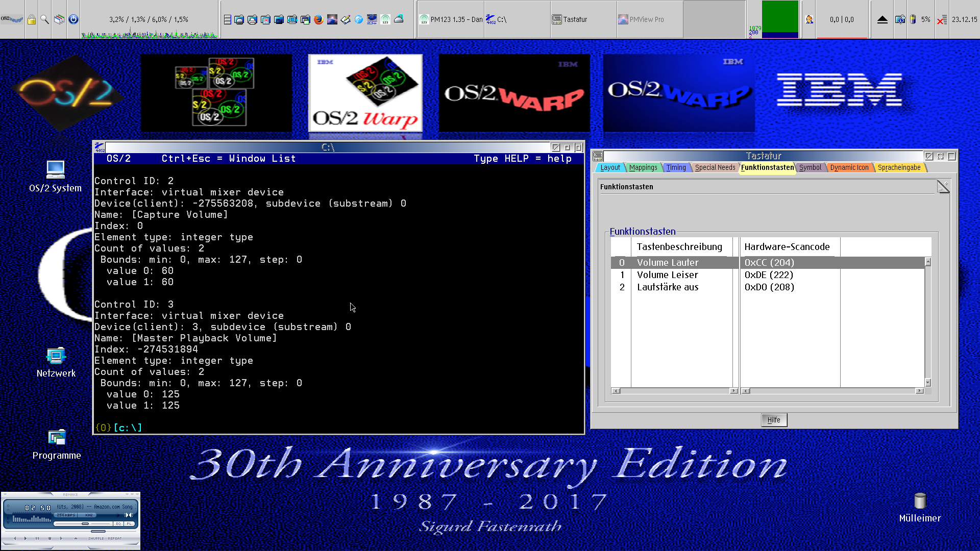Open the OS/2 Warp menu button
980x551 pixels.
tap(12, 19)
